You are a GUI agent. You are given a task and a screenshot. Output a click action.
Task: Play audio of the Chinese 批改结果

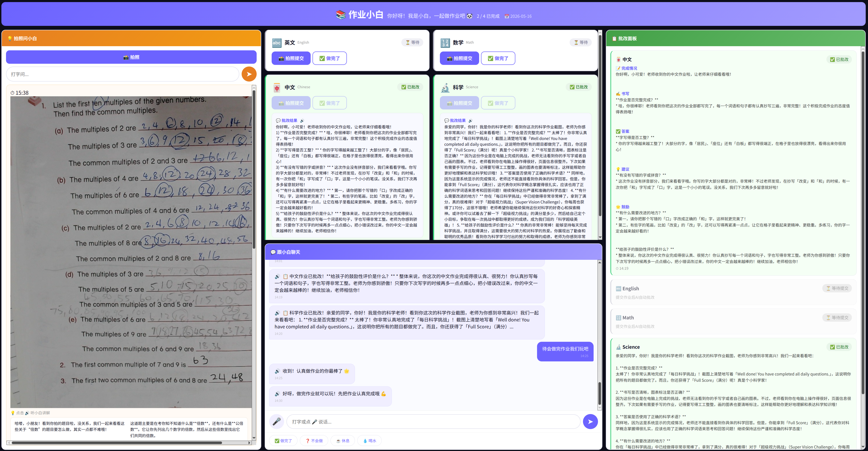[x=302, y=121]
